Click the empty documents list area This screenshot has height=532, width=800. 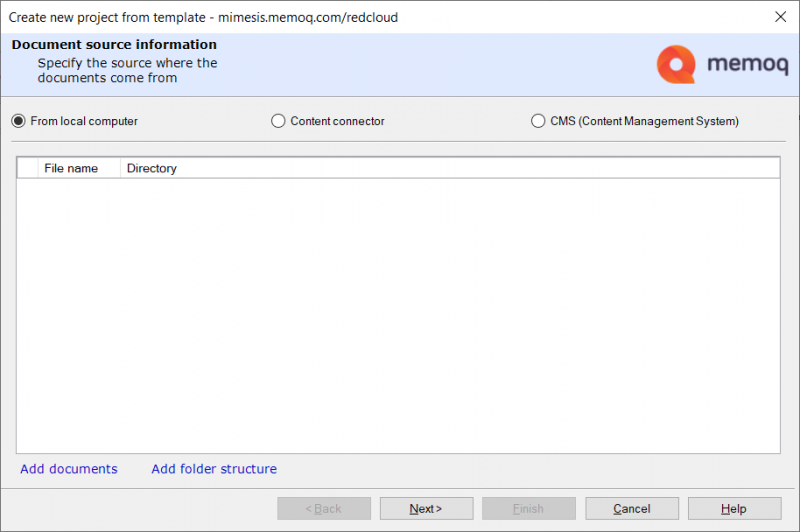[x=398, y=315]
